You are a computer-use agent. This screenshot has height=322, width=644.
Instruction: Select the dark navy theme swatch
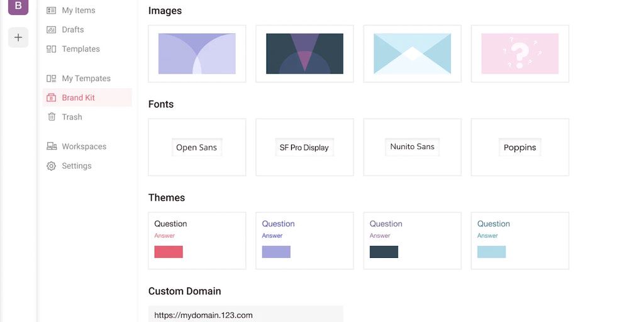pos(384,252)
